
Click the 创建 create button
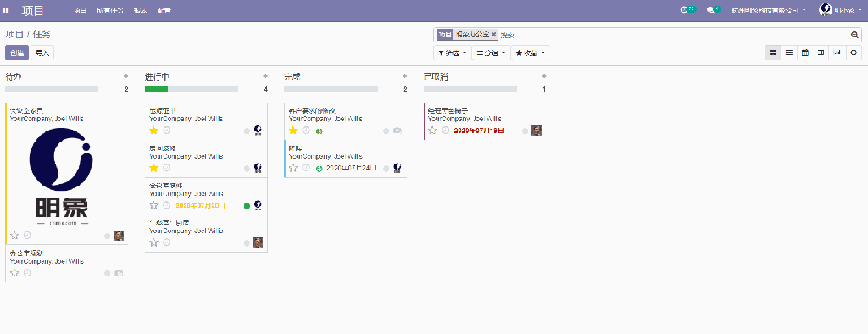click(17, 53)
